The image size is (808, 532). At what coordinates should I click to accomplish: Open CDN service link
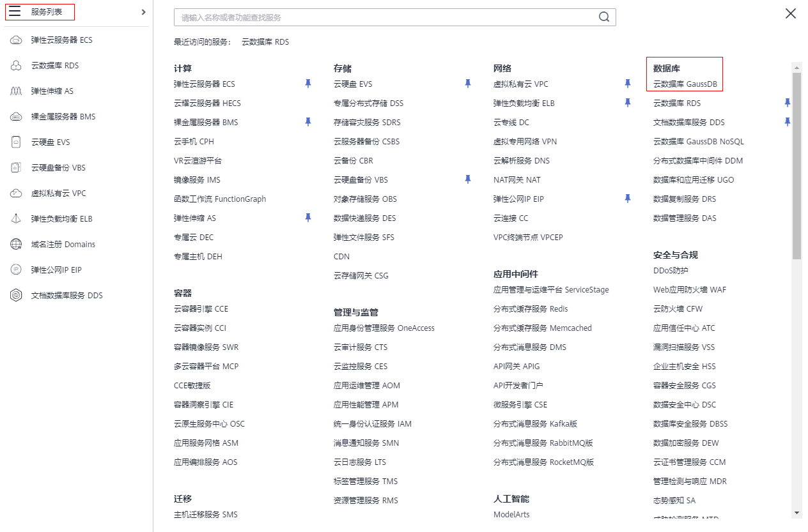point(341,256)
